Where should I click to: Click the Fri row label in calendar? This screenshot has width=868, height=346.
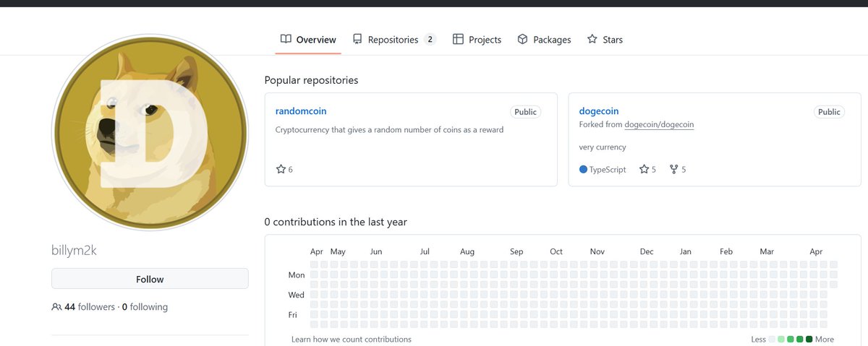[293, 315]
